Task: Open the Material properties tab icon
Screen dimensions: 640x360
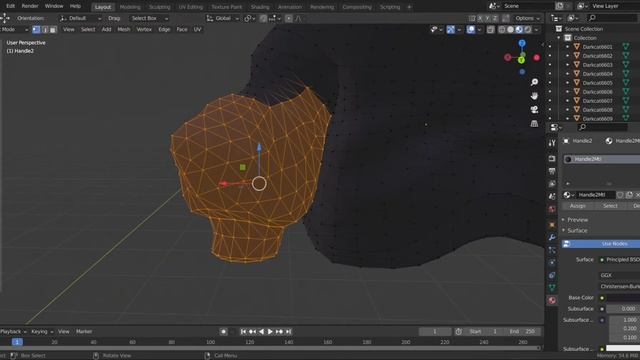Action: click(x=552, y=300)
